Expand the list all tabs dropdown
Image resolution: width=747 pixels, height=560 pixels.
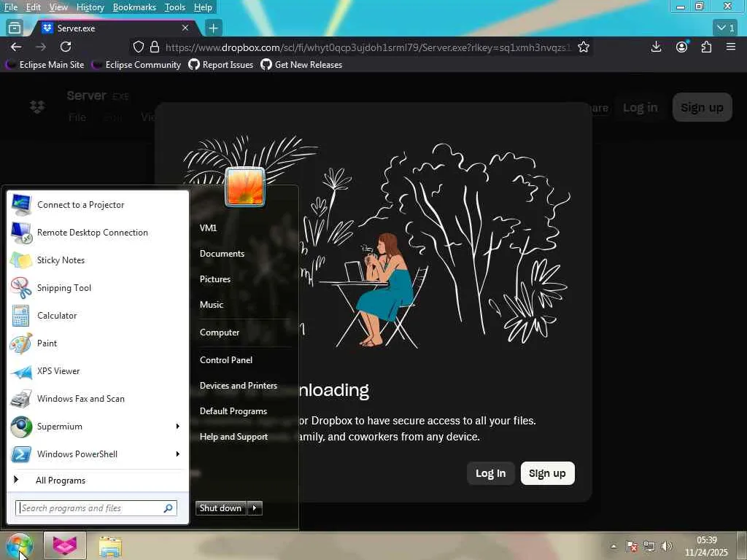point(726,28)
